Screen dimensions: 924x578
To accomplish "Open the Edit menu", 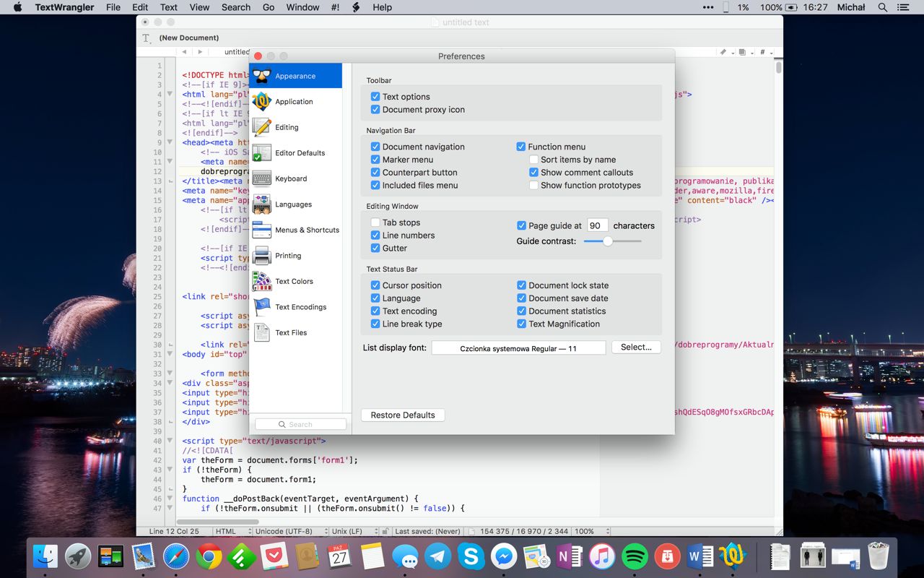I will pyautogui.click(x=140, y=7).
